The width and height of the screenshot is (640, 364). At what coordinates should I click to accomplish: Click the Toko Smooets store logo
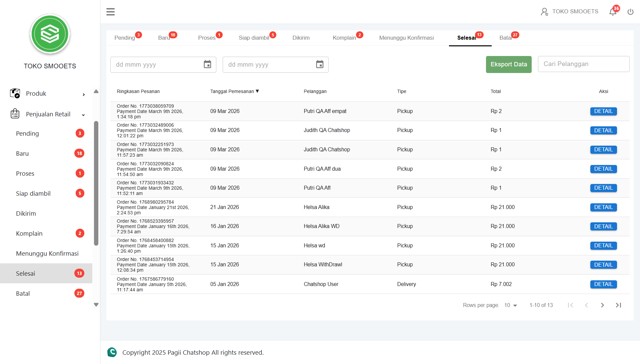(50, 34)
